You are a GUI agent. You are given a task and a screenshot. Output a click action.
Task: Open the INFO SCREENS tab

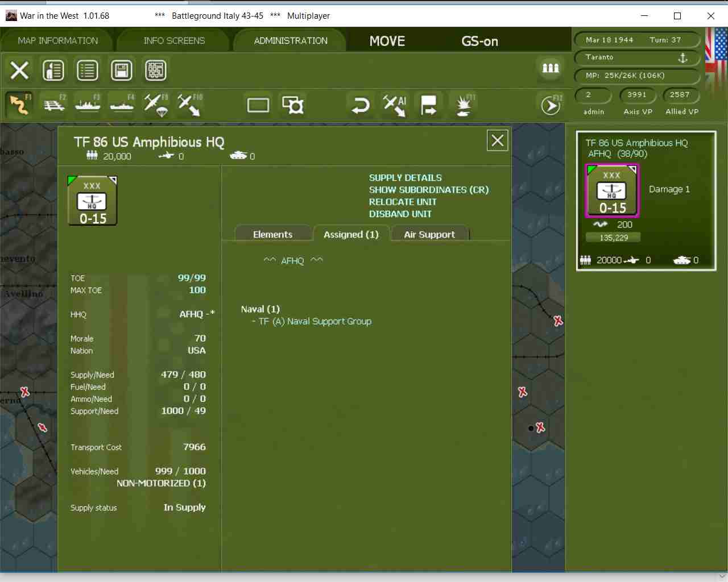click(x=174, y=41)
